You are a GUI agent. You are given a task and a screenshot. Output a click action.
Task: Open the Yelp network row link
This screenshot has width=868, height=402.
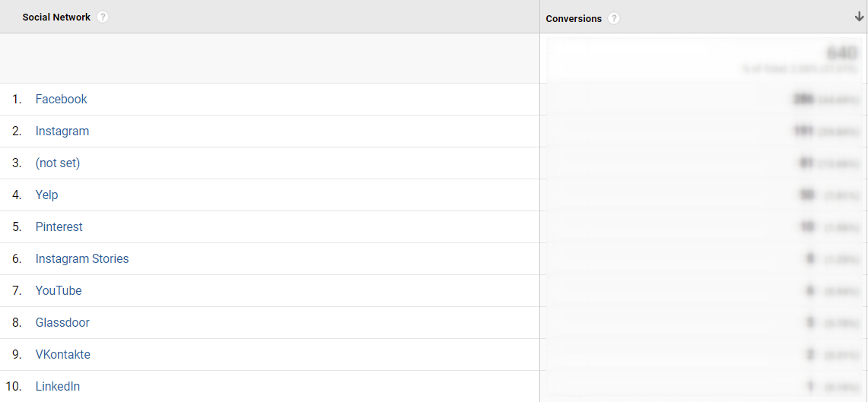pyautogui.click(x=46, y=195)
